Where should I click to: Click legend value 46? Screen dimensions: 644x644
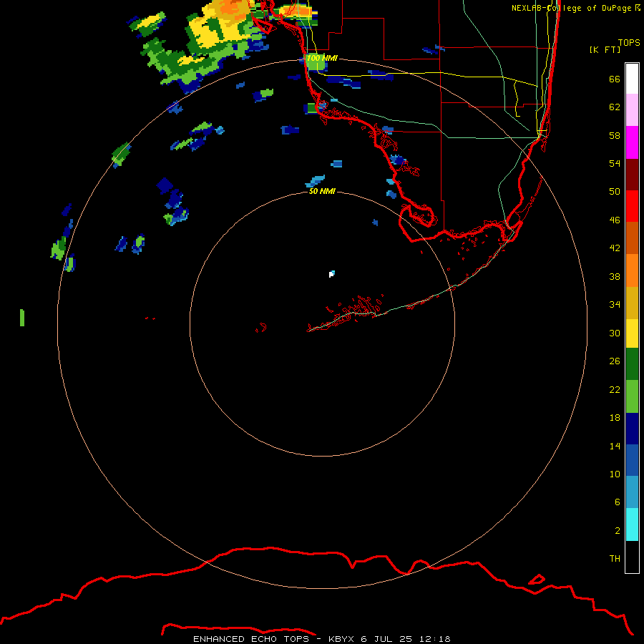click(615, 220)
